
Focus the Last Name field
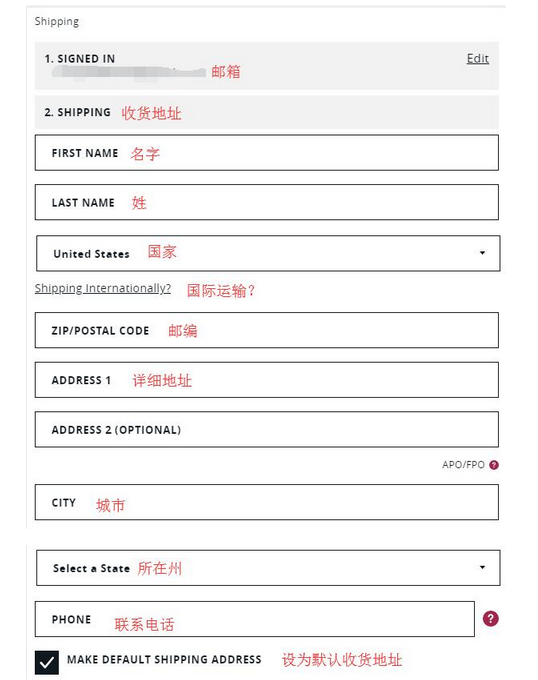click(x=267, y=202)
